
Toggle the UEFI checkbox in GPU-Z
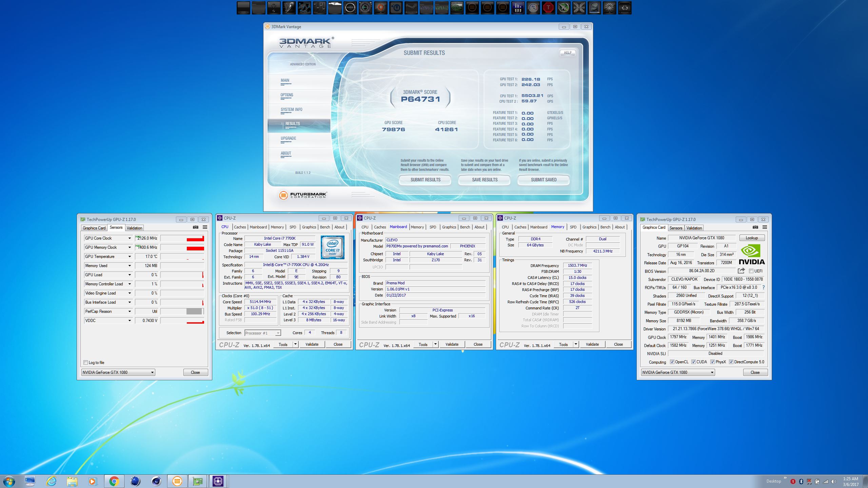pos(751,271)
